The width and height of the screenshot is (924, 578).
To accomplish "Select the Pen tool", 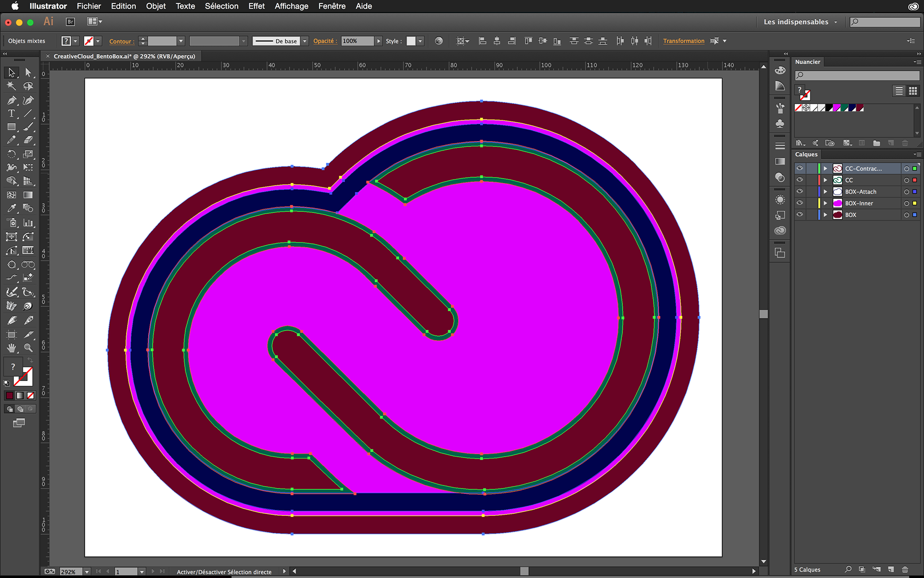I will tap(12, 100).
